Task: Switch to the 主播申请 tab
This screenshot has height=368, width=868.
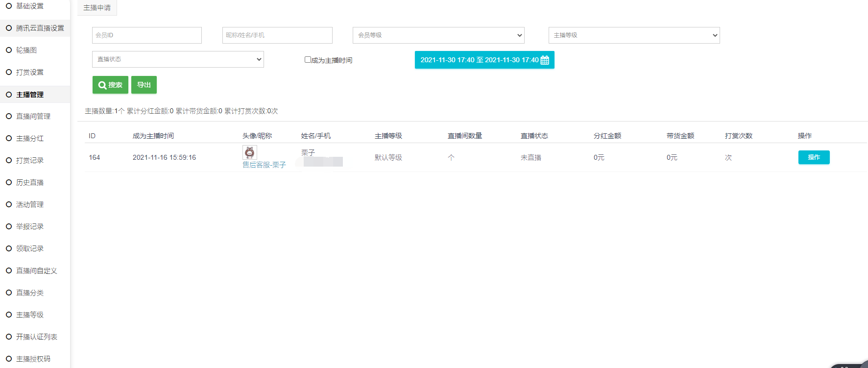Action: point(97,8)
